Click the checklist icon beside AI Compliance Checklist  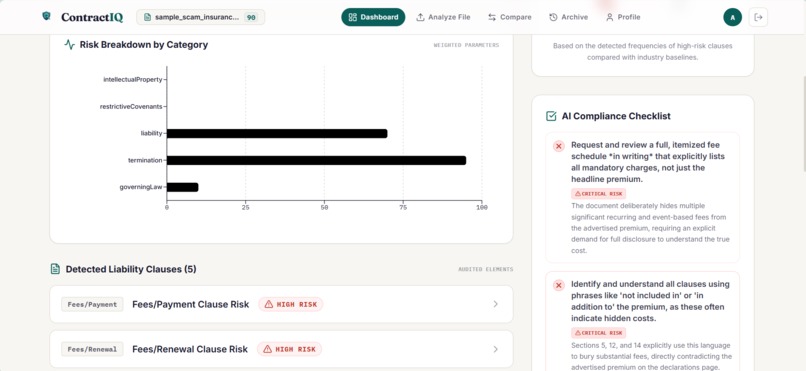tap(551, 116)
